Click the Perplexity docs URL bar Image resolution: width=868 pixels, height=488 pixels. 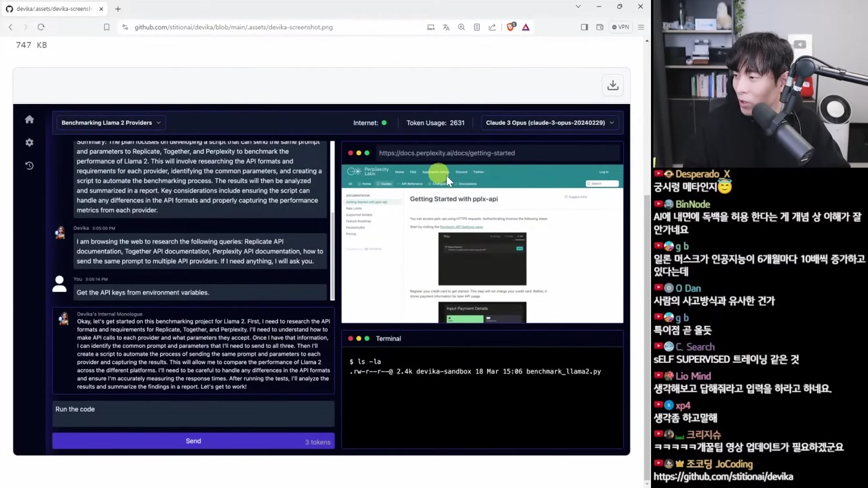[x=497, y=153]
